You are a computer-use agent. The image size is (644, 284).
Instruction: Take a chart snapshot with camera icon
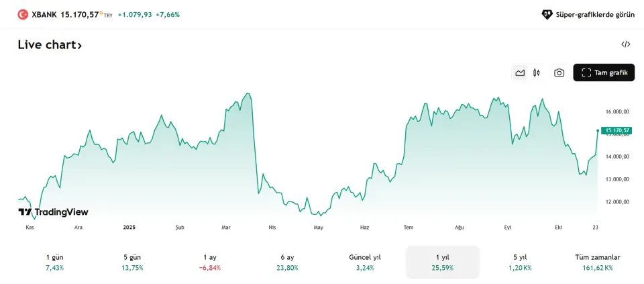click(x=559, y=73)
